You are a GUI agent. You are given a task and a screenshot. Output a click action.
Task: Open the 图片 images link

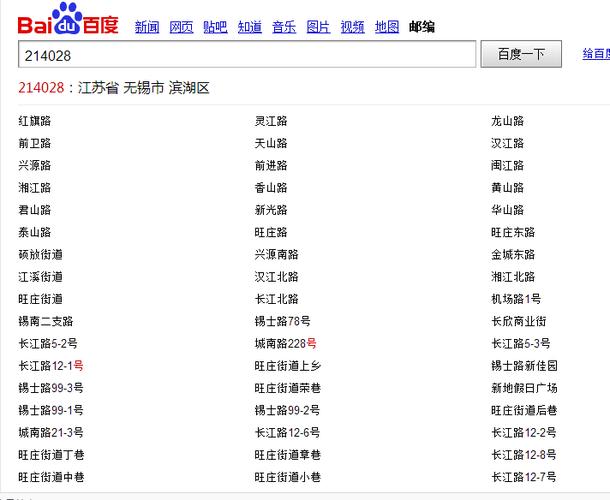click(318, 27)
